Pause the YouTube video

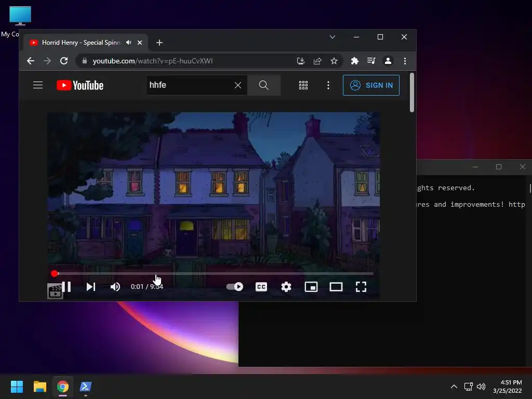click(x=67, y=287)
